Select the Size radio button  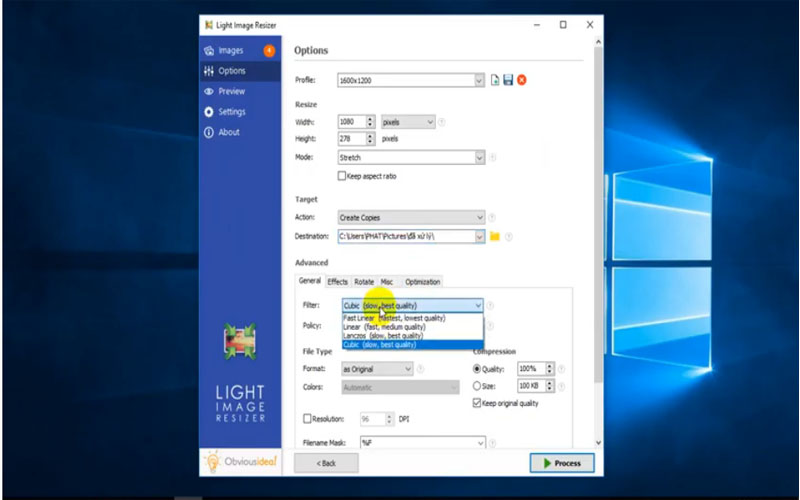point(477,386)
